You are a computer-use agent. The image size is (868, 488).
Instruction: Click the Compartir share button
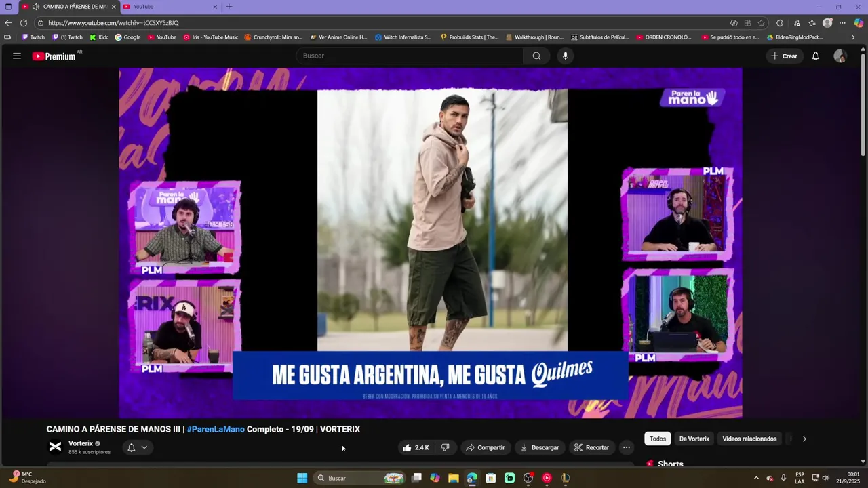click(486, 447)
